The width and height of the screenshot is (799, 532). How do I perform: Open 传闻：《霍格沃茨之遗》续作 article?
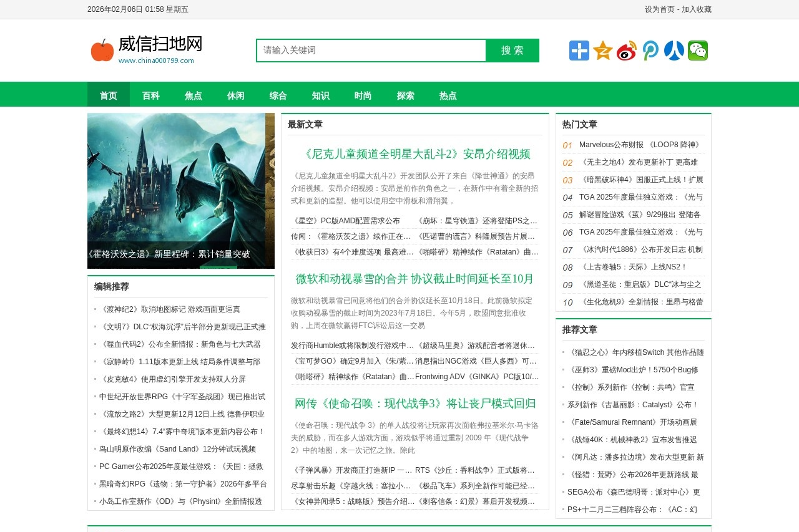click(x=351, y=236)
